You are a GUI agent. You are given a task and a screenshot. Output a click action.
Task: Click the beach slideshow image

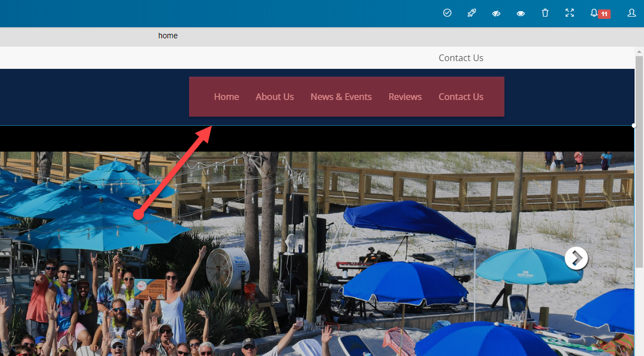pyautogui.click(x=317, y=254)
